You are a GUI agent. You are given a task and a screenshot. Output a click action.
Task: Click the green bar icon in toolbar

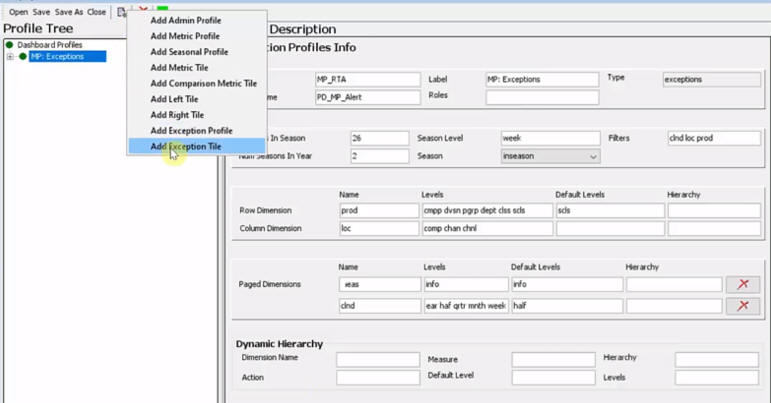(x=163, y=9)
